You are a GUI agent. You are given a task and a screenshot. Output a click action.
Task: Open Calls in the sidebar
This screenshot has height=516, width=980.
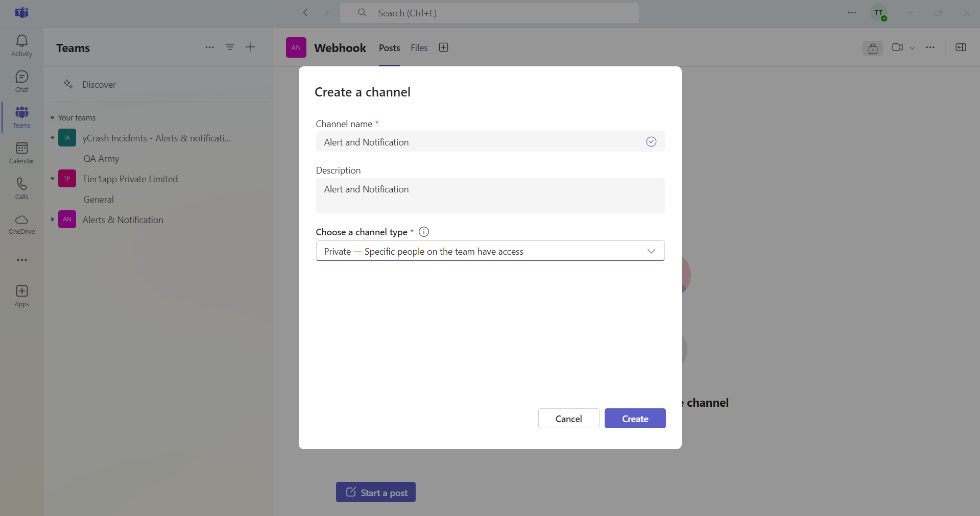pos(21,188)
